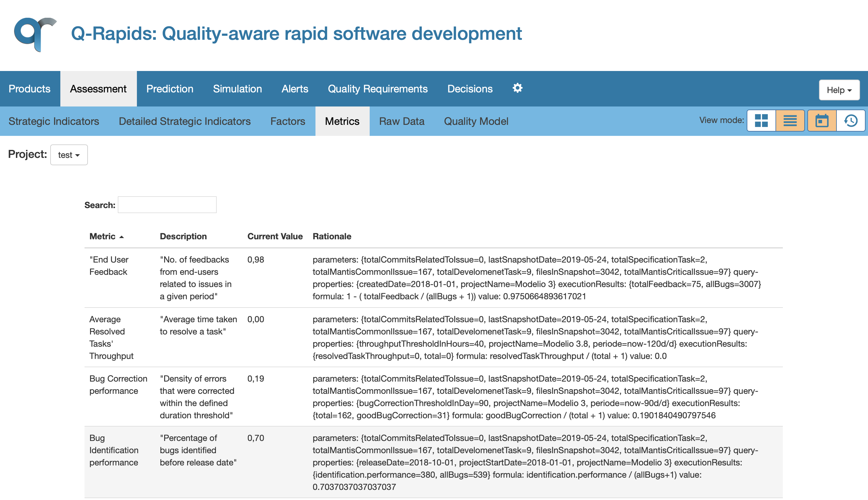This screenshot has width=868, height=500.
Task: Click the current value 0,00
Action: coord(256,319)
